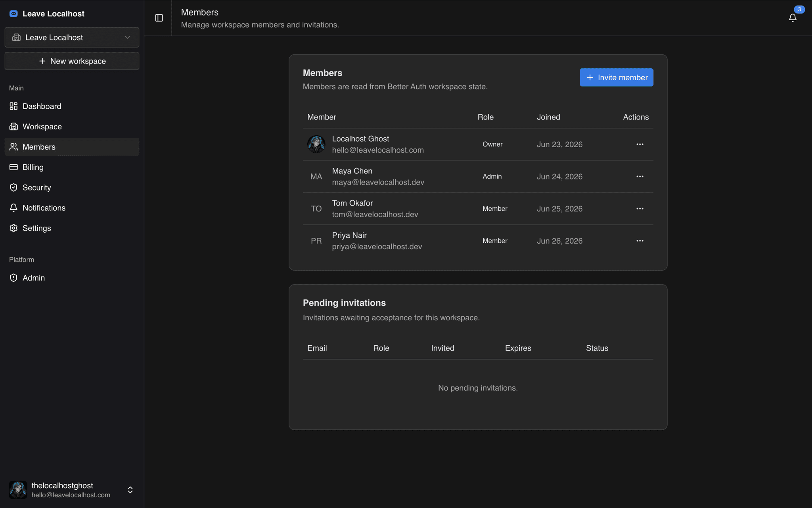812x508 pixels.
Task: Select Members in the sidebar
Action: tap(72, 147)
